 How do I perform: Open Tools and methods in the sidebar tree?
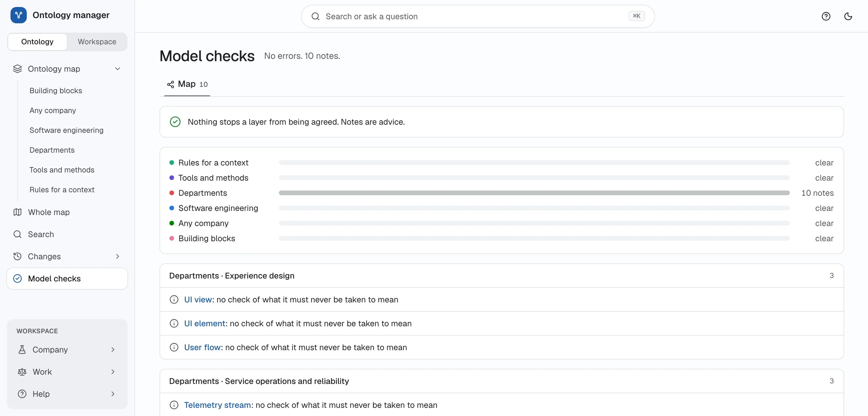point(62,170)
